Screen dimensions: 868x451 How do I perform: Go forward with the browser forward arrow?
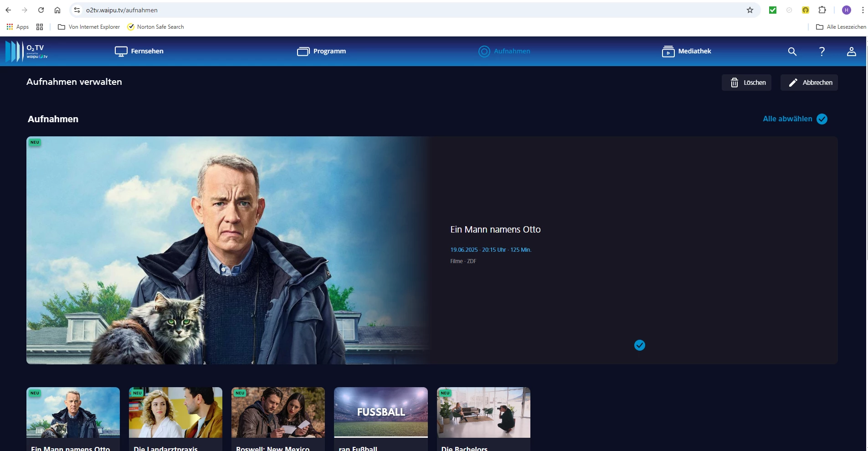coord(25,10)
